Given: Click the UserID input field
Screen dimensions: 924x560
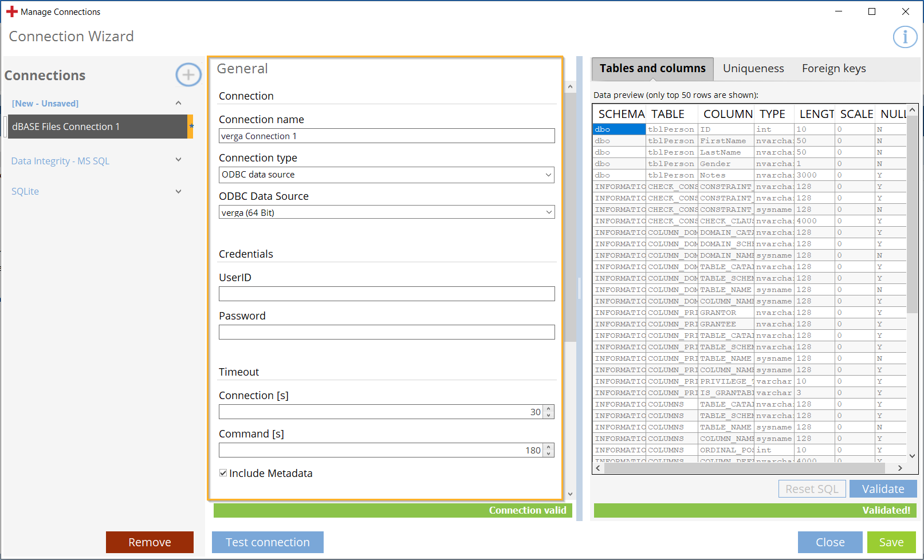Looking at the screenshot, I should (386, 294).
